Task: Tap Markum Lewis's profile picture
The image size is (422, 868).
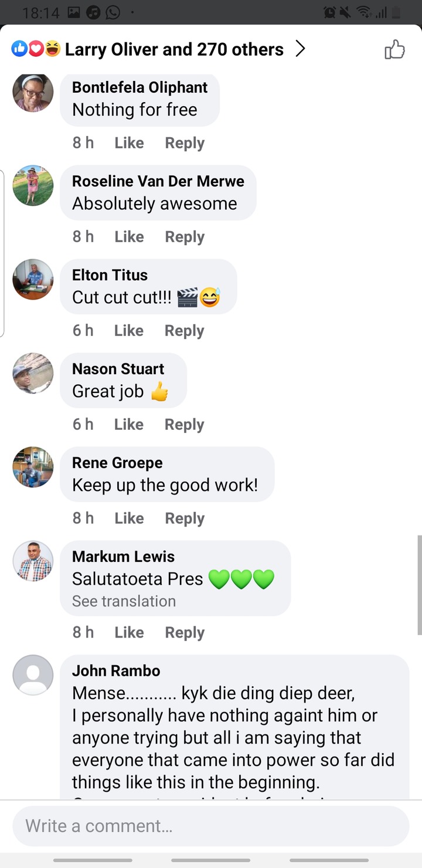Action: (x=33, y=561)
